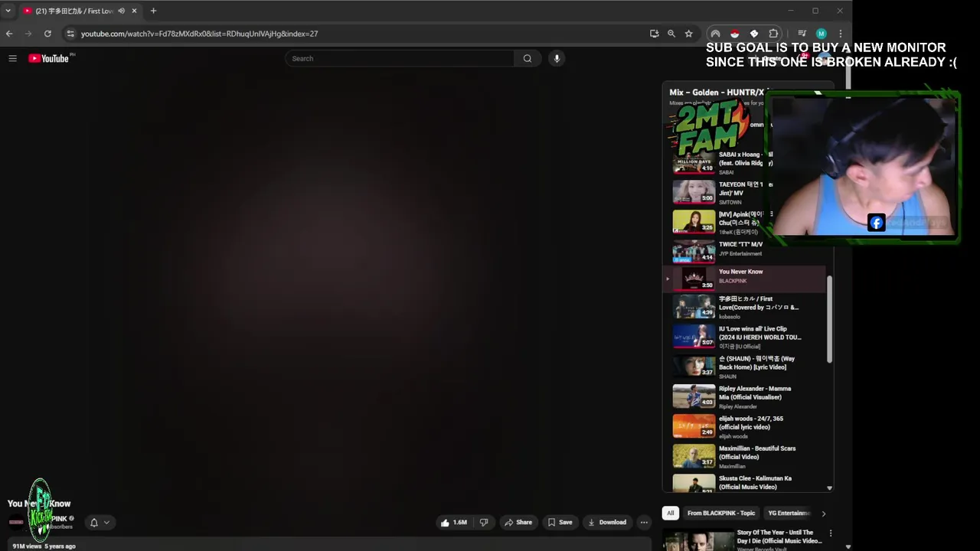Open Apink Mr. Chu thumbnail in playlist
The width and height of the screenshot is (980, 551).
coord(694,221)
